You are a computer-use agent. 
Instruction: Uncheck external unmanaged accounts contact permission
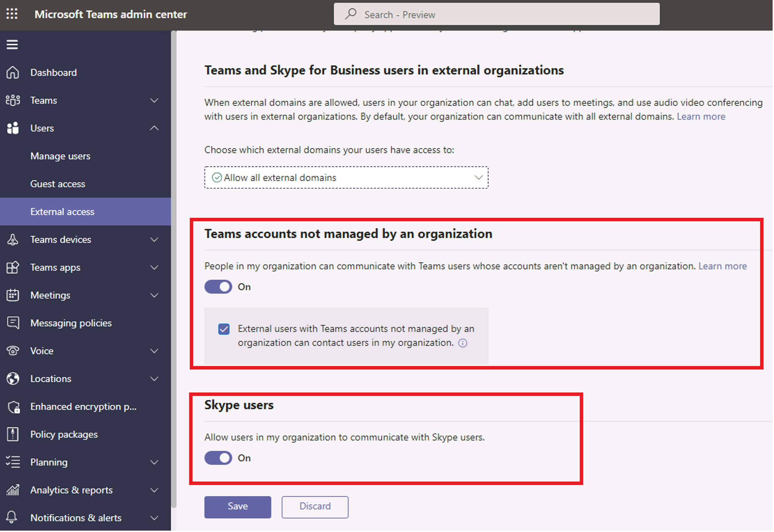point(223,329)
